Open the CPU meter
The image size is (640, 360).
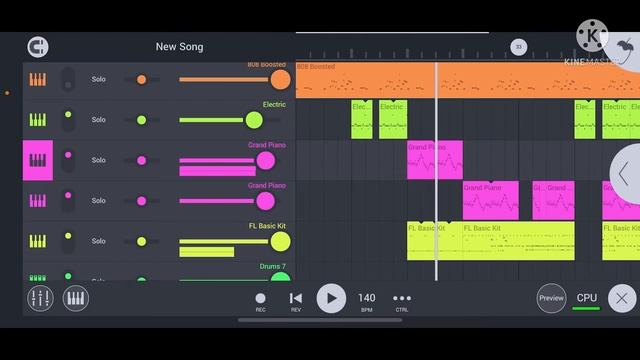587,300
